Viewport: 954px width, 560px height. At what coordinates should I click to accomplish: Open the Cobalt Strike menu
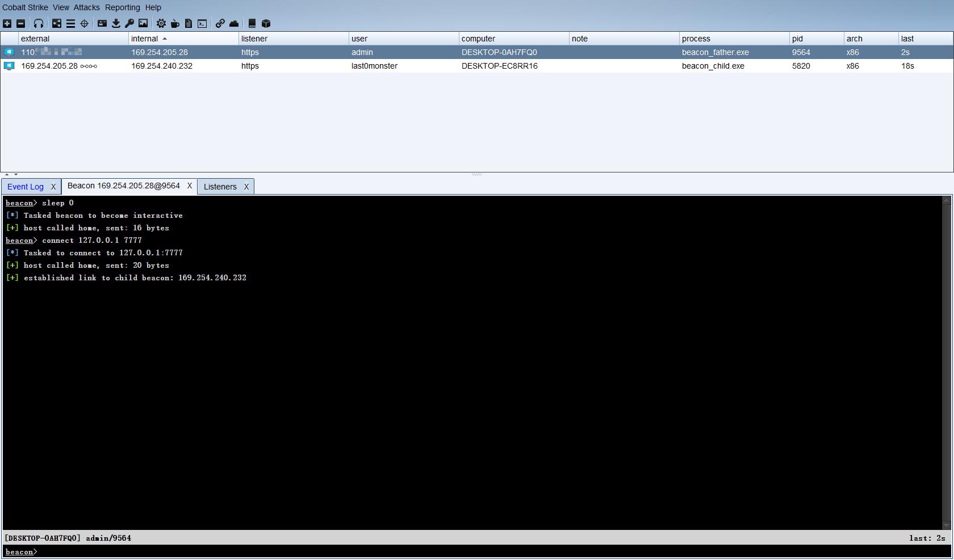pos(25,7)
